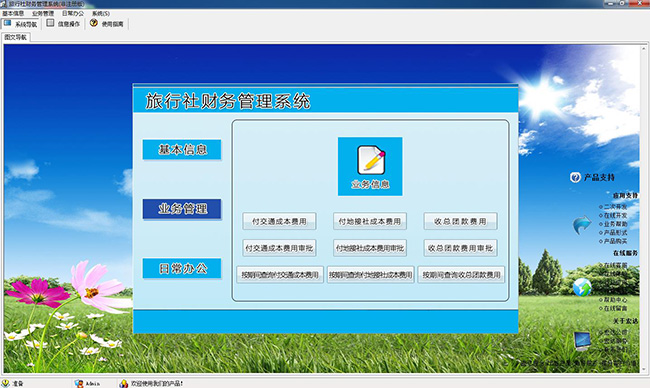Click the Admin label in status bar

click(x=92, y=384)
